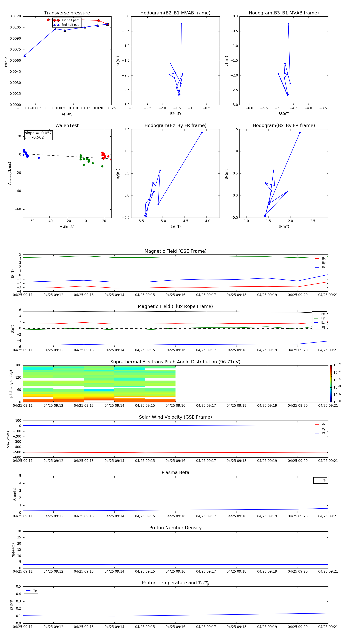Click the Hodogram(Bz_By FR frame) title

pos(175,125)
